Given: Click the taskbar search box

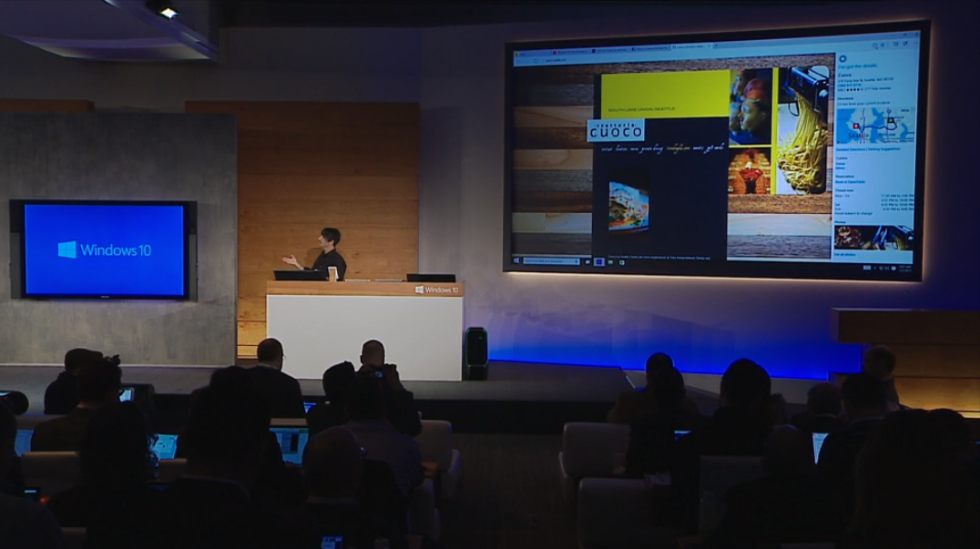Looking at the screenshot, I should [551, 261].
